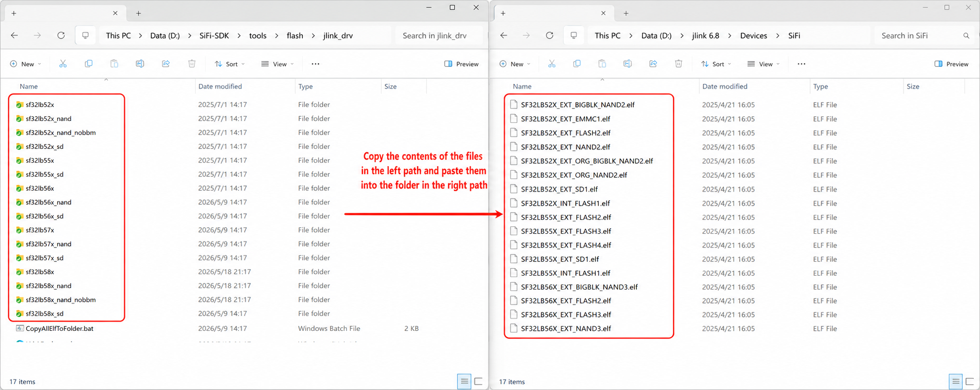The height and width of the screenshot is (390, 980).
Task: Open Sort dropdown in jlink_drv window
Action: pyautogui.click(x=229, y=64)
